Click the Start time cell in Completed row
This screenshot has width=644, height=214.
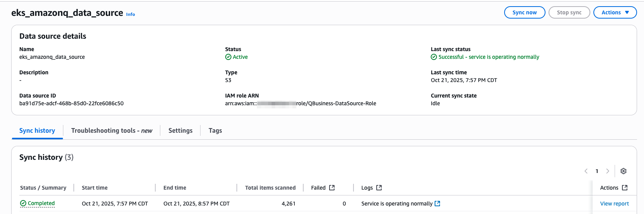[x=115, y=204]
